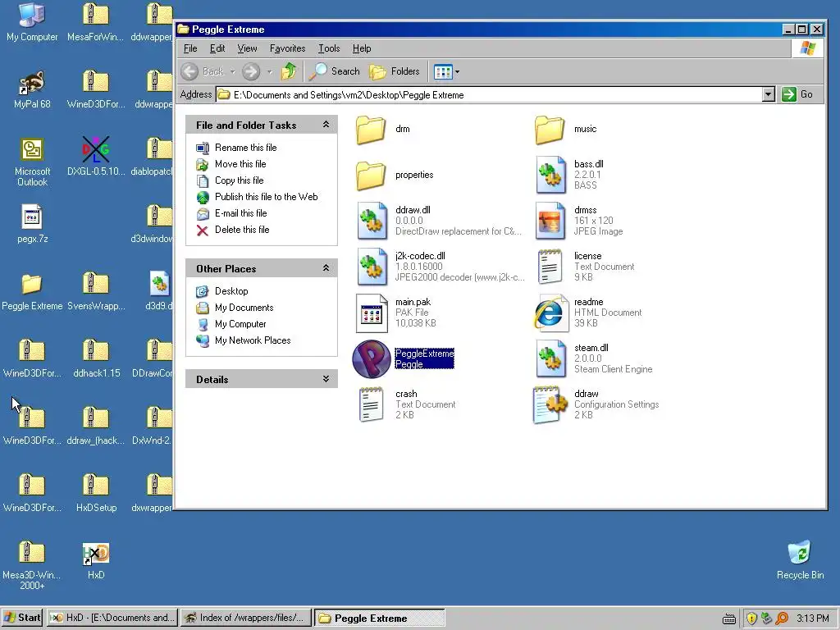The height and width of the screenshot is (630, 840).
Task: Click the taskbar clock 3:13 PM
Action: point(813,619)
